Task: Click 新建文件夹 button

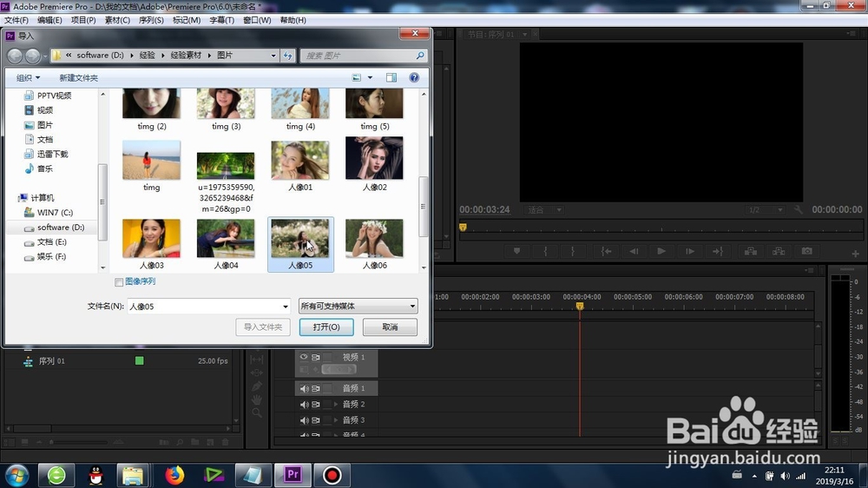Action: point(79,77)
